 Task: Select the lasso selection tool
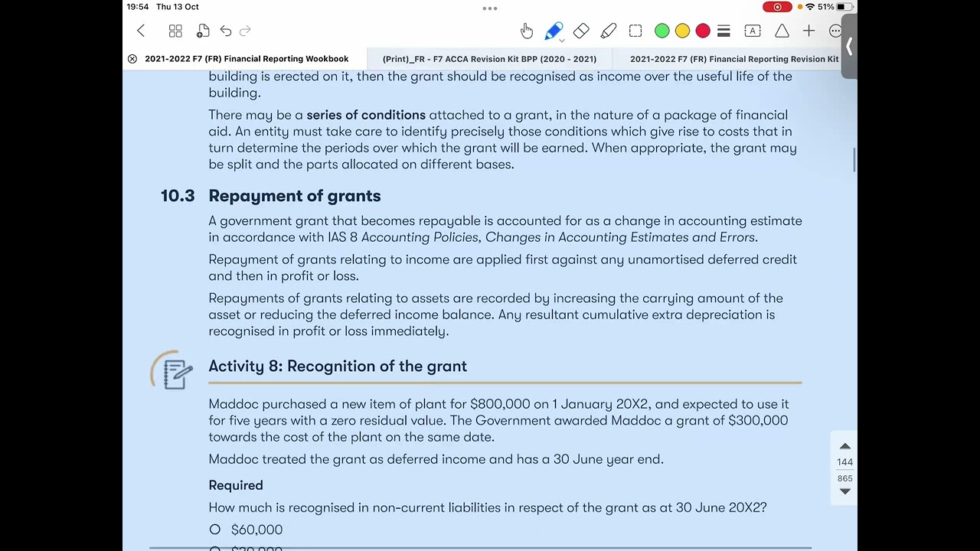pyautogui.click(x=635, y=31)
